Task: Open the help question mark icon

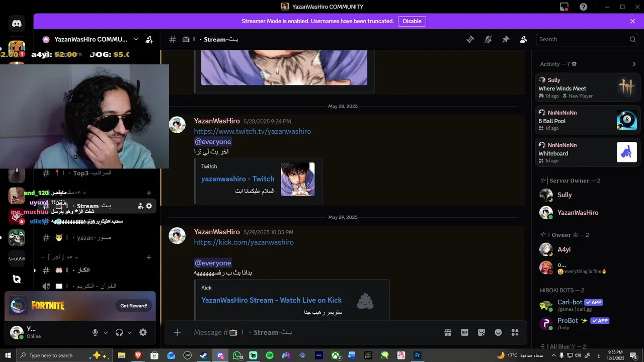Action: pos(583,7)
